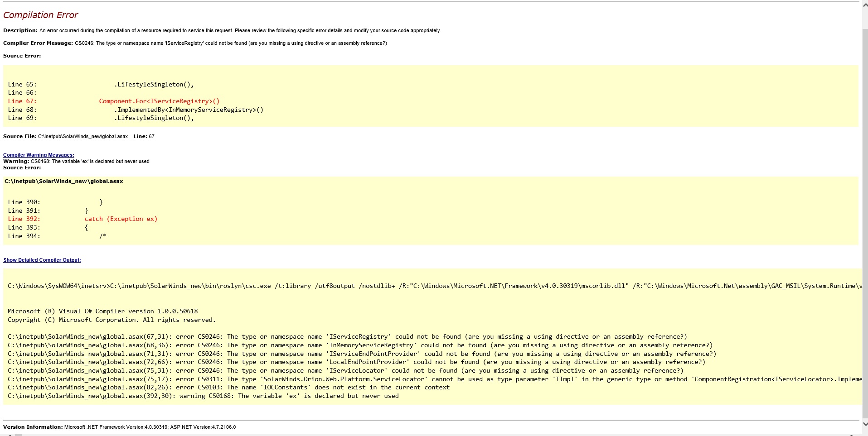Screen dimensions: 868x436
Task: Click the Line 65 LifestyleSingleton code line
Action: coord(101,85)
